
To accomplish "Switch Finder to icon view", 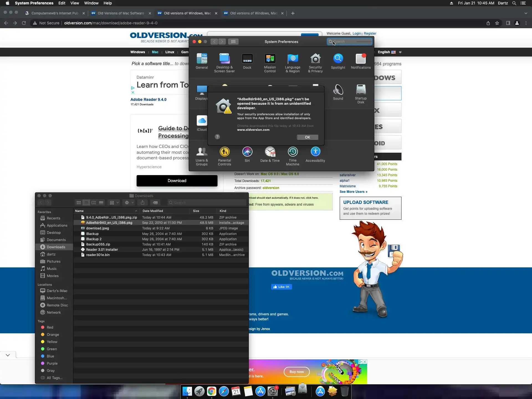I will tap(79, 203).
